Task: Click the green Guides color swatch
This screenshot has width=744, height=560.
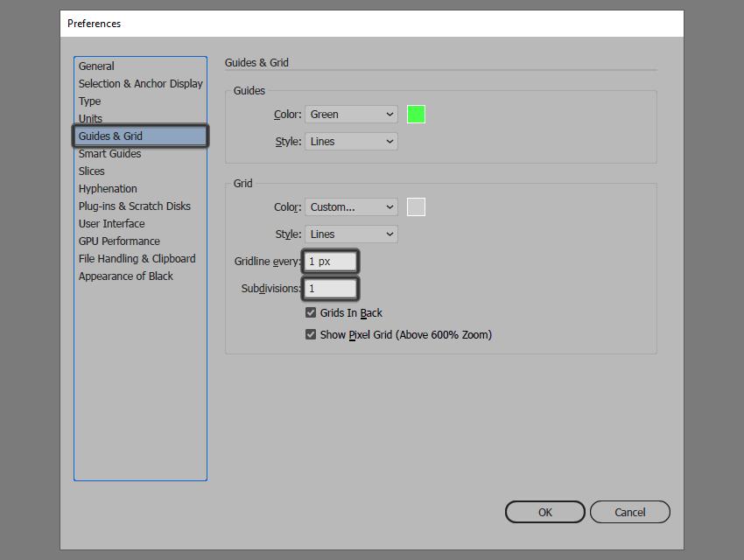Action: click(416, 115)
